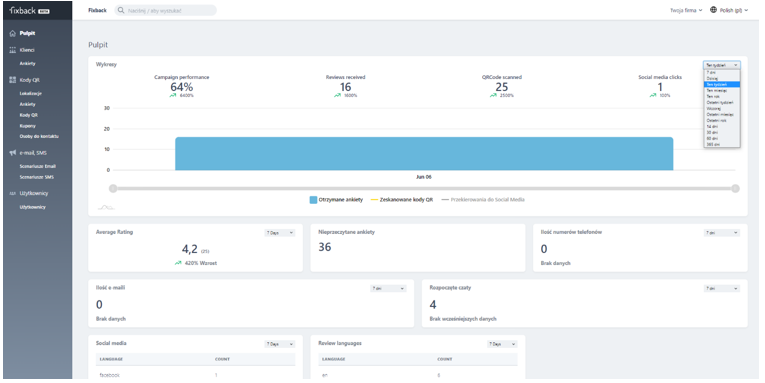
Task: Click the users icon beside Użytkownicy heading
Action: 13,193
